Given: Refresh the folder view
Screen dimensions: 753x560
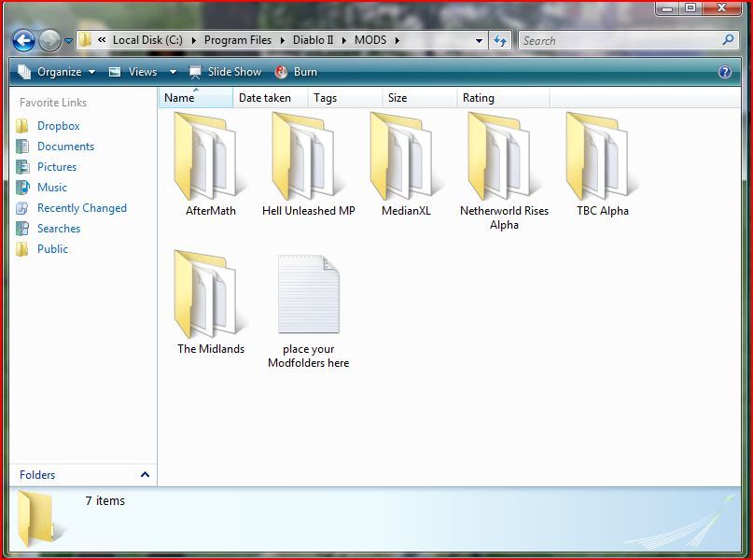Looking at the screenshot, I should coord(500,40).
